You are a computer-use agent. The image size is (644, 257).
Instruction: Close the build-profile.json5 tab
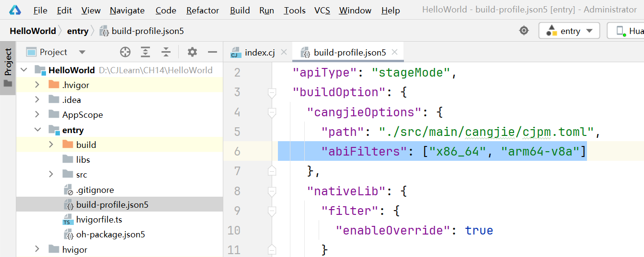[395, 52]
